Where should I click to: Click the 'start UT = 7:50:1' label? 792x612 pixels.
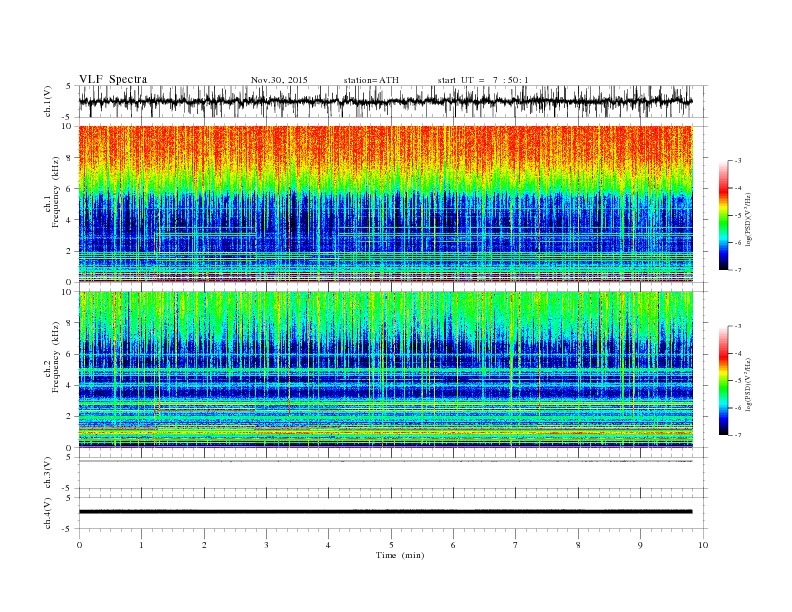click(483, 80)
